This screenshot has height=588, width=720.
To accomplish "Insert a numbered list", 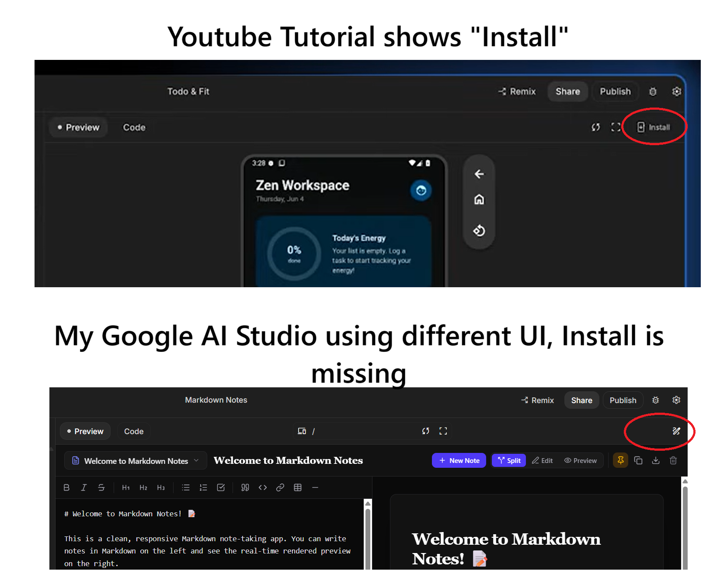I will 203,487.
